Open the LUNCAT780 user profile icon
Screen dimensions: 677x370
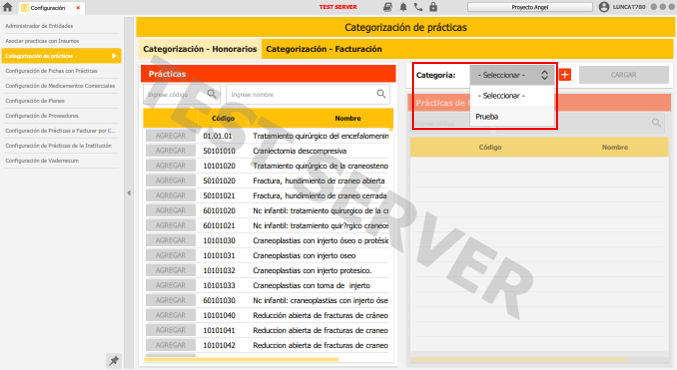pyautogui.click(x=604, y=7)
